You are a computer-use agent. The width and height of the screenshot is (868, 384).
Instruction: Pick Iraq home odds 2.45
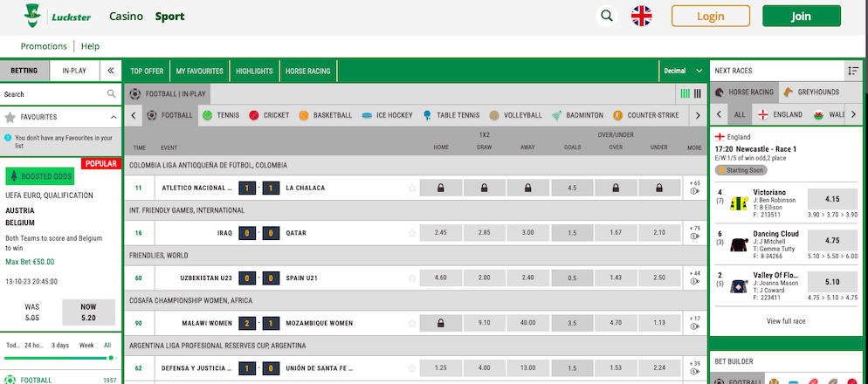click(441, 233)
